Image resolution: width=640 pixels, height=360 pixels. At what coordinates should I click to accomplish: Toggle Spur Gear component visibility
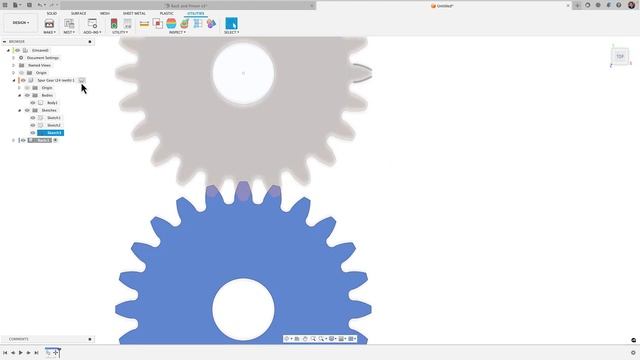tap(23, 80)
